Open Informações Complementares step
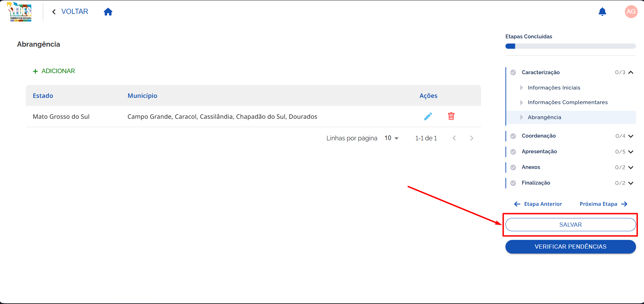This screenshot has width=644, height=304. [568, 102]
